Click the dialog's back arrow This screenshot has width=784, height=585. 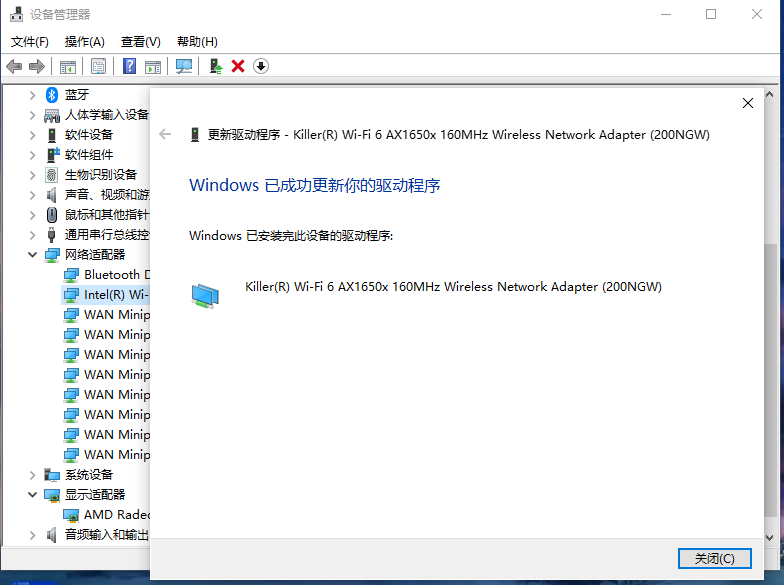point(165,134)
